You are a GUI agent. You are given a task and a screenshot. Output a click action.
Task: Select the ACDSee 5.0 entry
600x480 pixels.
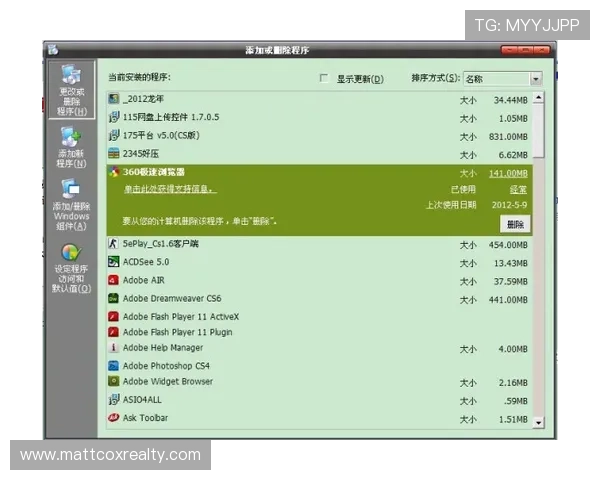coord(319,262)
